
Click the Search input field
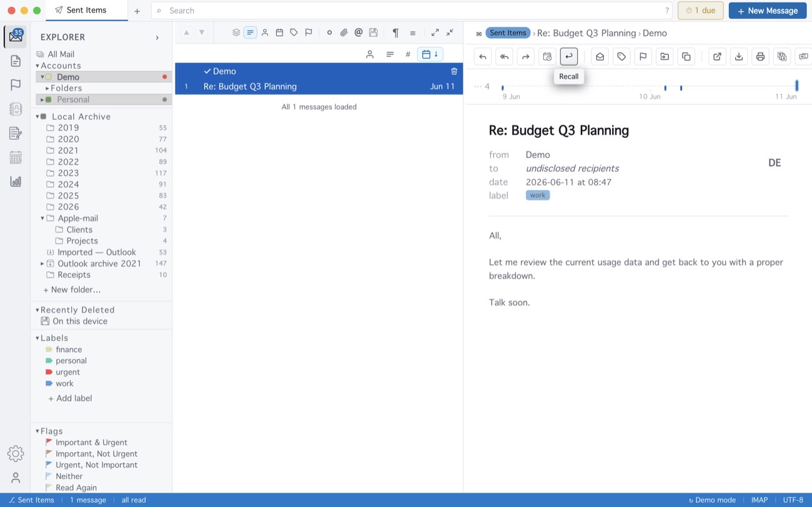pyautogui.click(x=412, y=11)
